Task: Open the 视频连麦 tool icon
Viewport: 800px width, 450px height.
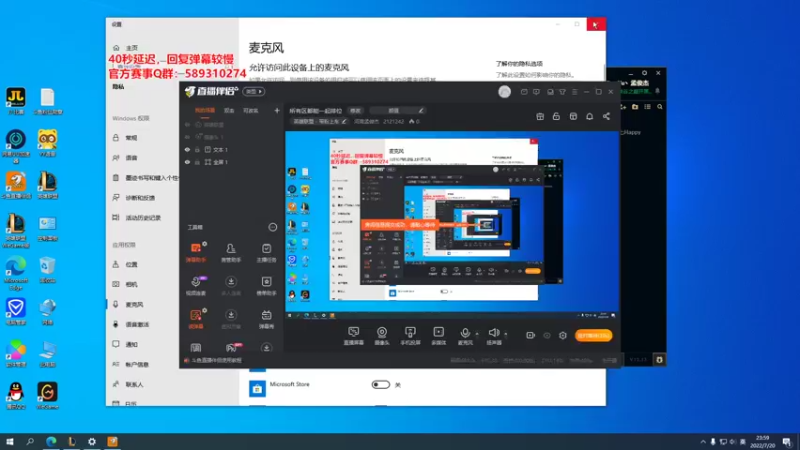Action: coord(196,286)
